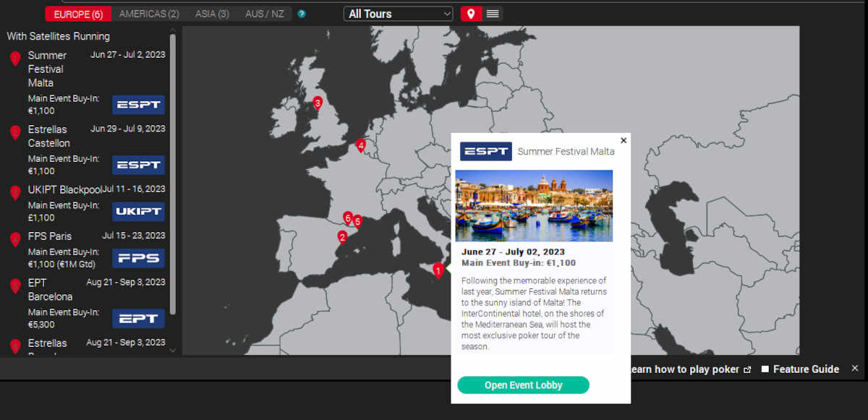Switch to map pin view
868x420 pixels.
(x=472, y=14)
